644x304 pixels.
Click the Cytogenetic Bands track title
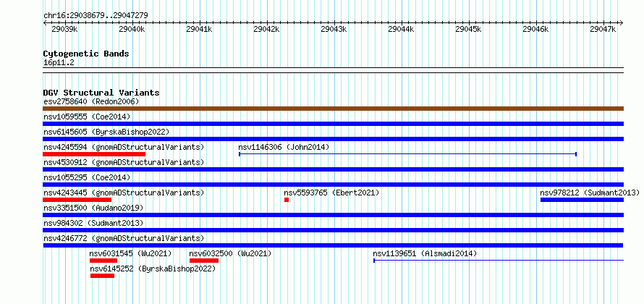point(86,54)
